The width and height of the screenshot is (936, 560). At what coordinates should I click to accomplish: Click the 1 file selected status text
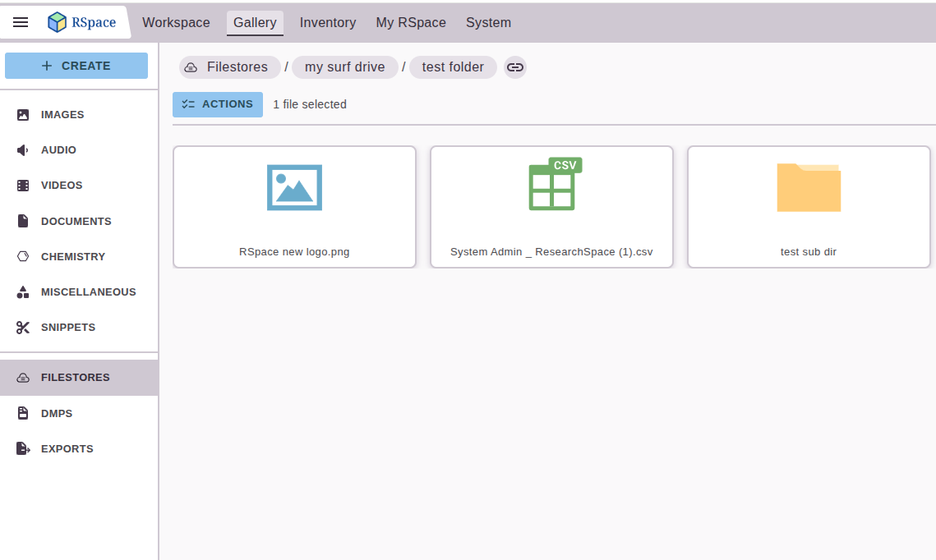pos(310,104)
